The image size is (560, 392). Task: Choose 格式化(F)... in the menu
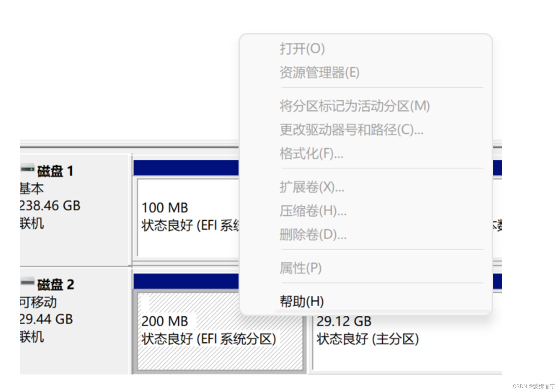tap(311, 153)
